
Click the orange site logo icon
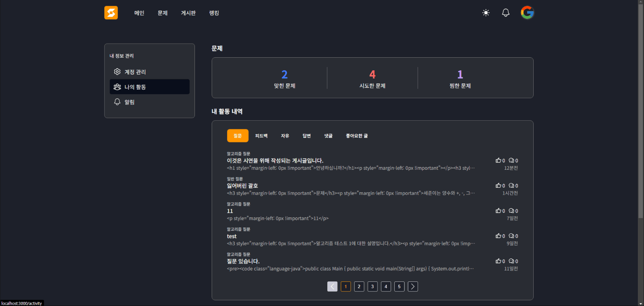[x=111, y=13]
